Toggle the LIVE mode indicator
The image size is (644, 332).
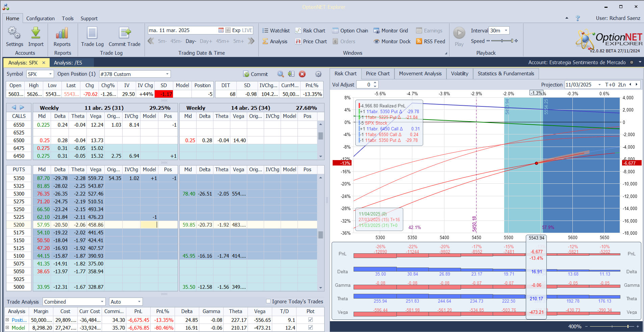pyautogui.click(x=247, y=30)
